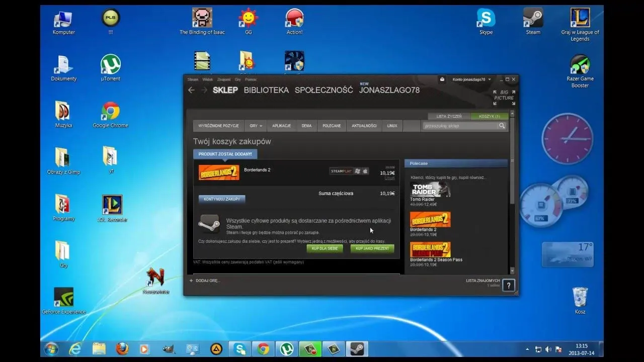Open the Steam inbox envelope icon
This screenshot has width=644, height=362.
442,79
